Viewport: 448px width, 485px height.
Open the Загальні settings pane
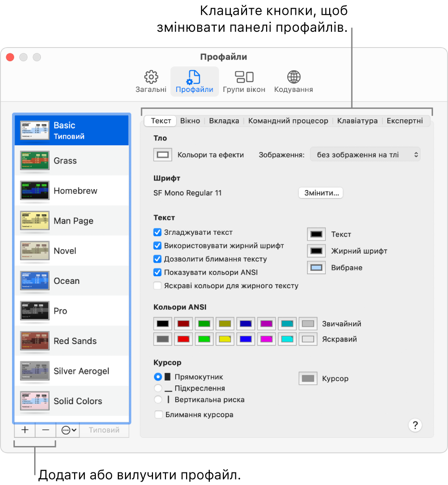click(x=151, y=82)
